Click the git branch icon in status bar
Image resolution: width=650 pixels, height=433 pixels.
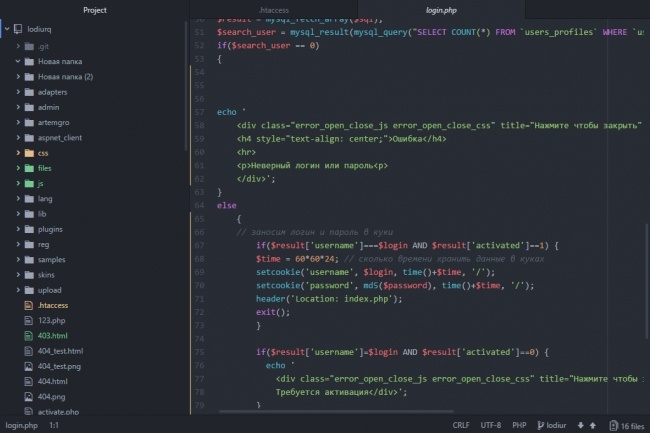pyautogui.click(x=539, y=424)
